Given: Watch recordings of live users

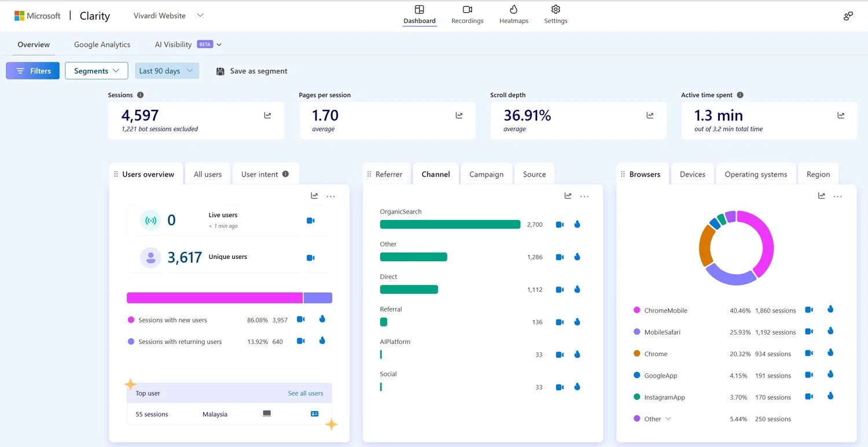Looking at the screenshot, I should [x=311, y=221].
